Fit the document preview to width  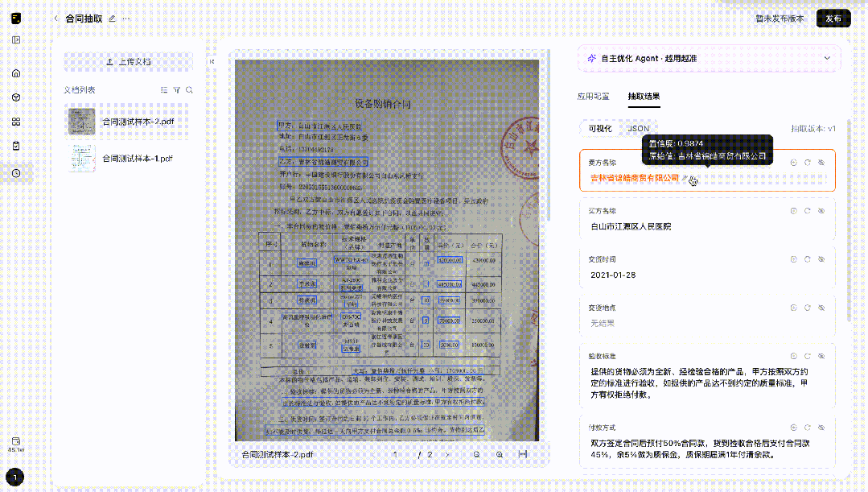(523, 454)
